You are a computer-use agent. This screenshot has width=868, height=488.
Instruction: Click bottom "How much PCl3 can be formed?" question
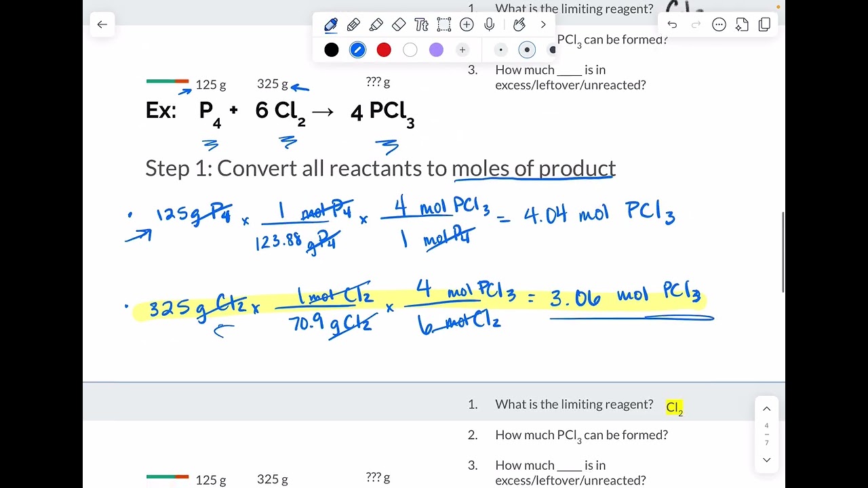pyautogui.click(x=582, y=436)
